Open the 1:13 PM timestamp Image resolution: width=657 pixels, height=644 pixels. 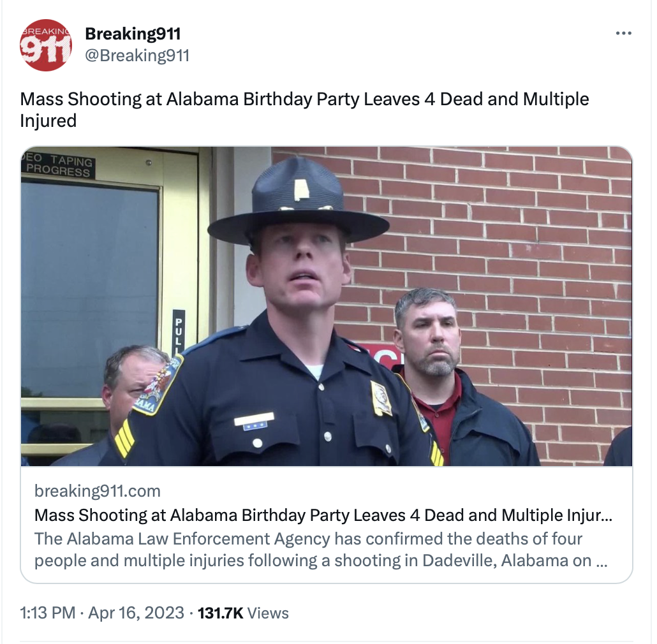pyautogui.click(x=47, y=613)
